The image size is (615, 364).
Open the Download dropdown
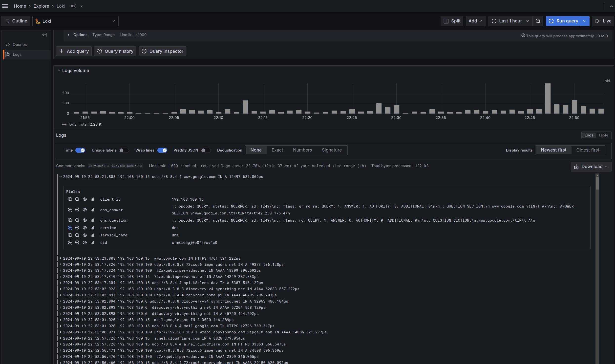pyautogui.click(x=591, y=167)
